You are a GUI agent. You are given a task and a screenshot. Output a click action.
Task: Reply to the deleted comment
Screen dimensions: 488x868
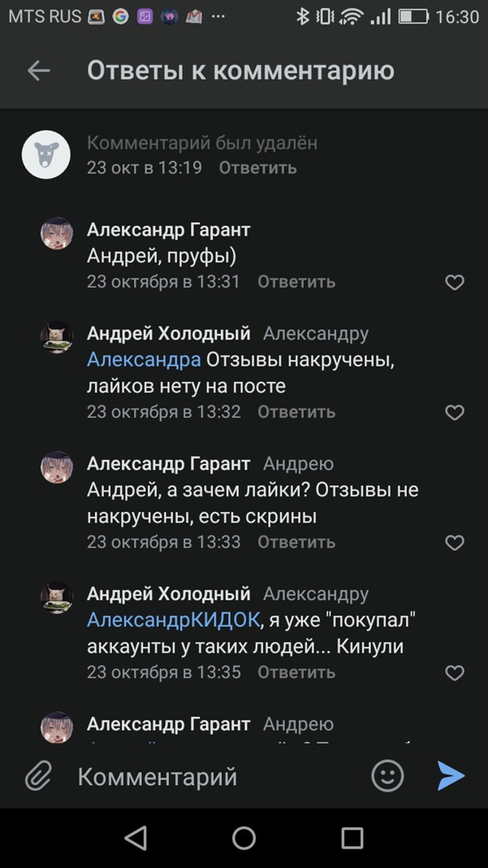click(257, 168)
